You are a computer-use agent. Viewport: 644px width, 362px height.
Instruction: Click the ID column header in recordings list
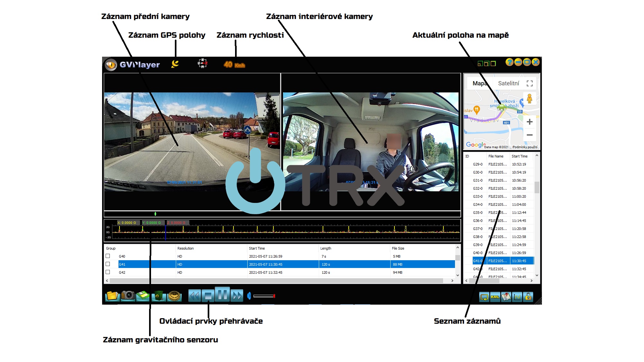[475, 156]
